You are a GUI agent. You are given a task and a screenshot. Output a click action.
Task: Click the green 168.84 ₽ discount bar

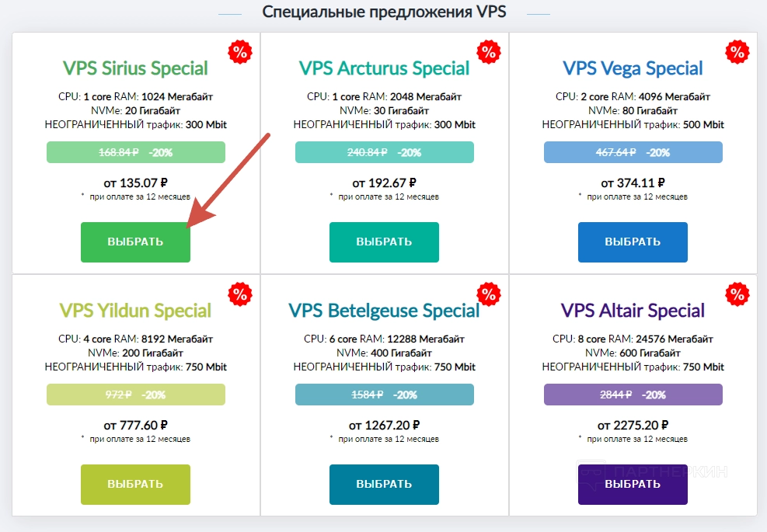click(x=135, y=152)
